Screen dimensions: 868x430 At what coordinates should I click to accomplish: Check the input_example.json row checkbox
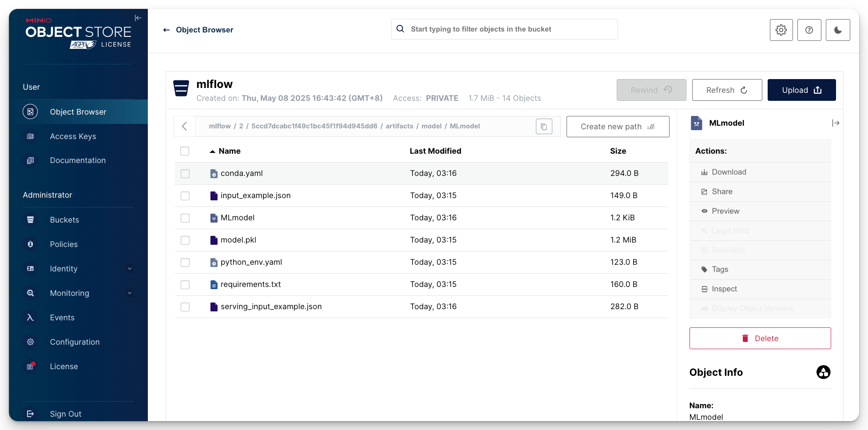click(x=185, y=196)
